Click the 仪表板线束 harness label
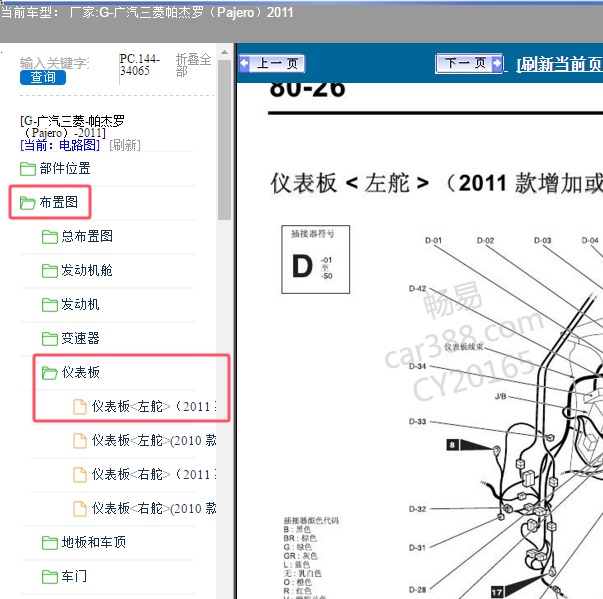 [x=463, y=347]
